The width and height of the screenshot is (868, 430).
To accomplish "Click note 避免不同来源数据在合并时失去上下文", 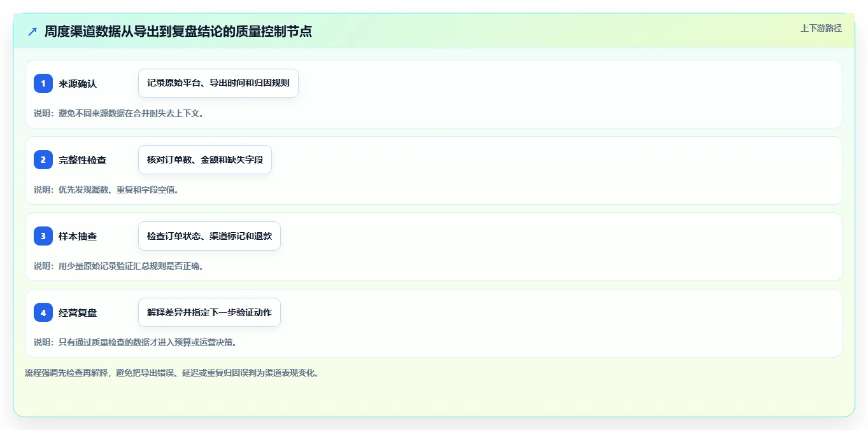I will (118, 113).
